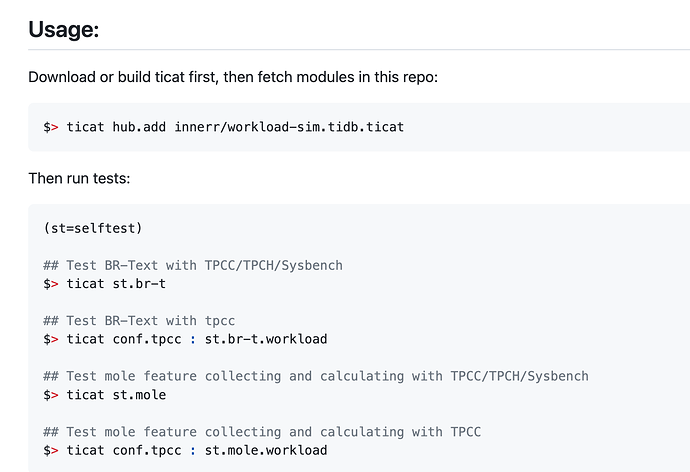The width and height of the screenshot is (690, 472).
Task: Click the "Download or build ticat first" paragraph
Action: (x=233, y=77)
